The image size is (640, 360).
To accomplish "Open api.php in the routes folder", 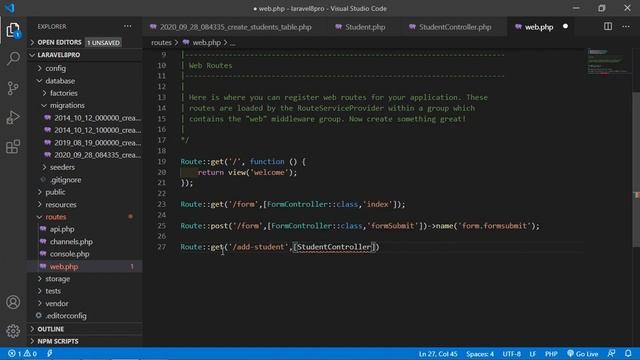I will click(62, 229).
